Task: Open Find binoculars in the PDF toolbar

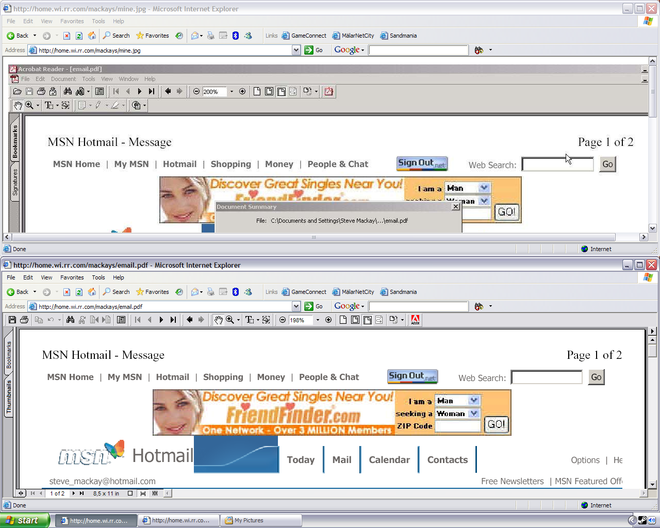Action: 70,320
